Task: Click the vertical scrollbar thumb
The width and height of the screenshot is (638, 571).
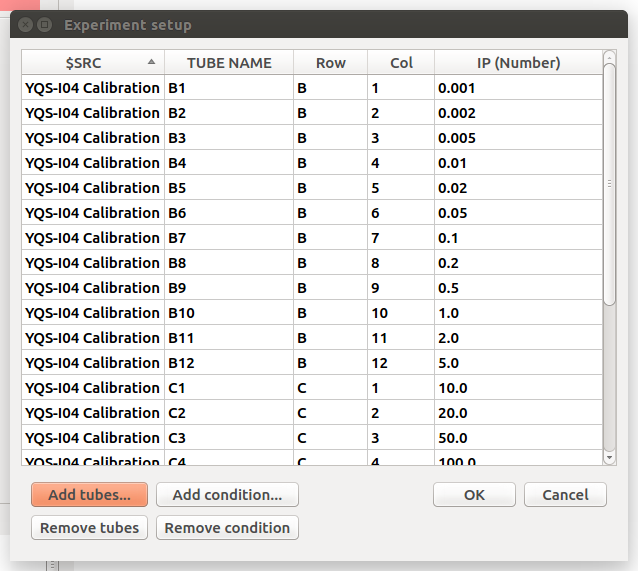Action: point(609,184)
